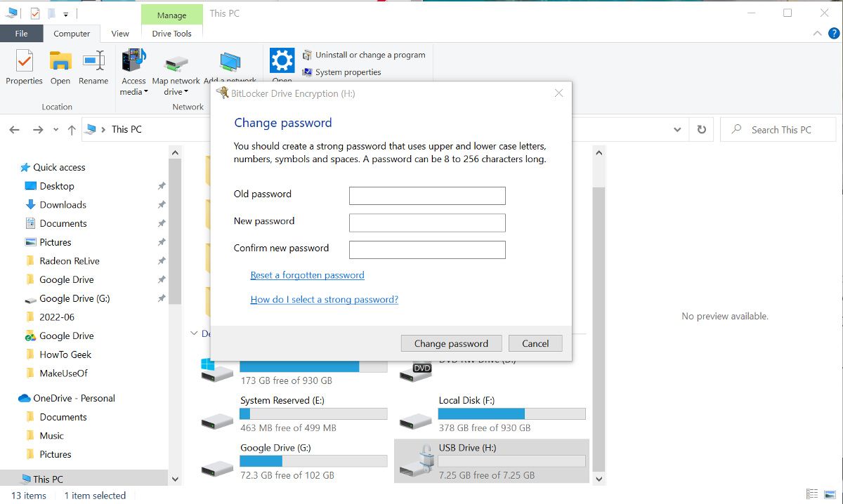843x504 pixels.
Task: Open the Access media dropdown arrow
Action: click(145, 92)
